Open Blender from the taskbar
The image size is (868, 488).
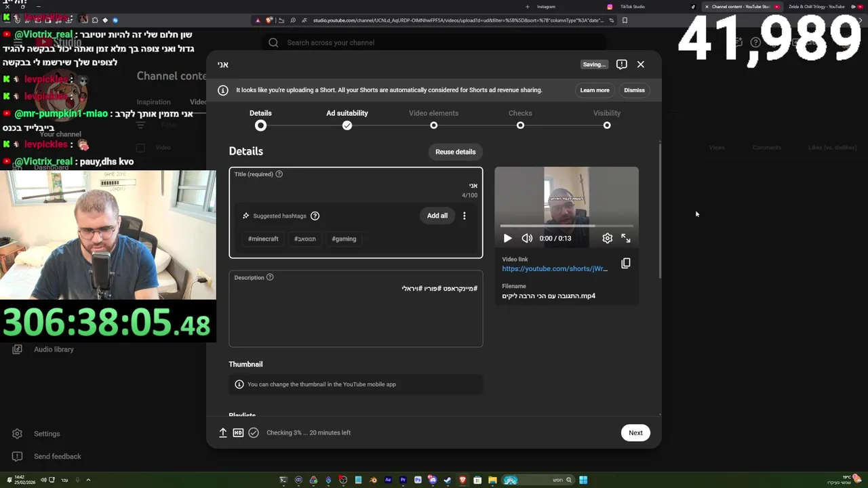(373, 480)
